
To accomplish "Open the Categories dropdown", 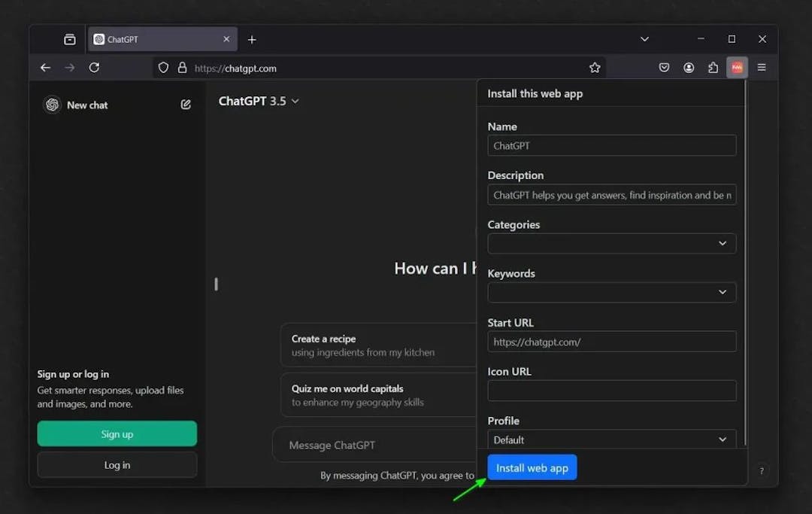I will tap(611, 243).
